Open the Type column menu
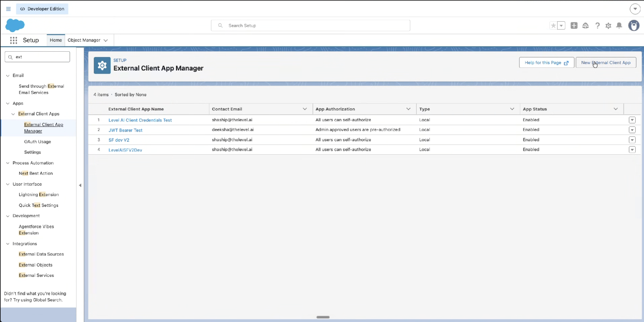 tap(512, 109)
